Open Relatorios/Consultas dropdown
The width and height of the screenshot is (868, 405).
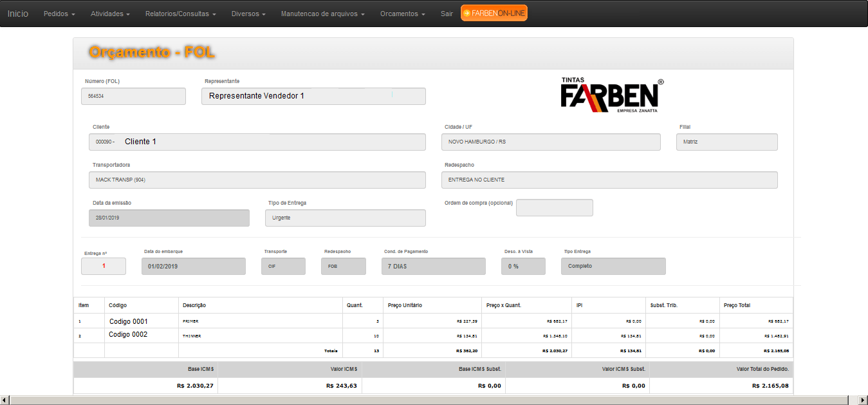tap(180, 14)
